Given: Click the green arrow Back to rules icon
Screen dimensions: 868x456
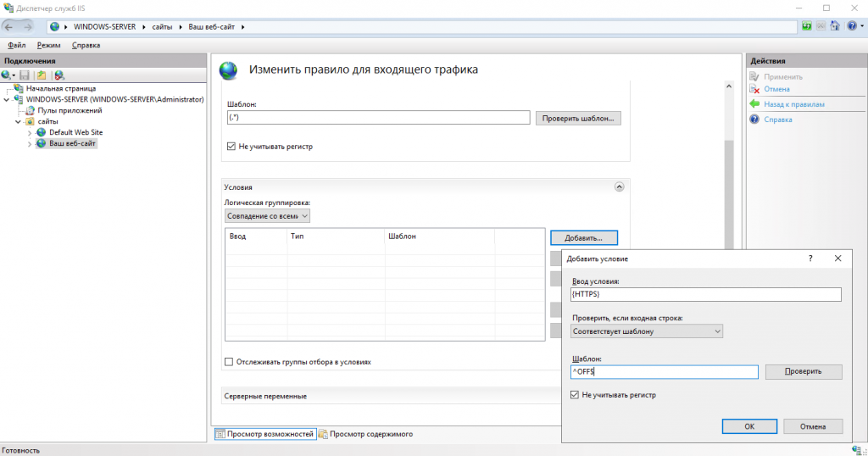Looking at the screenshot, I should (754, 104).
